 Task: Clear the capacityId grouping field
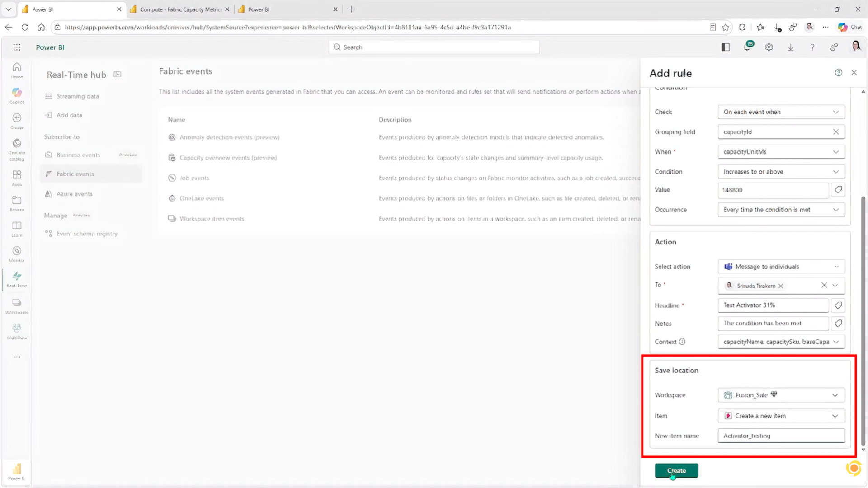coord(836,132)
